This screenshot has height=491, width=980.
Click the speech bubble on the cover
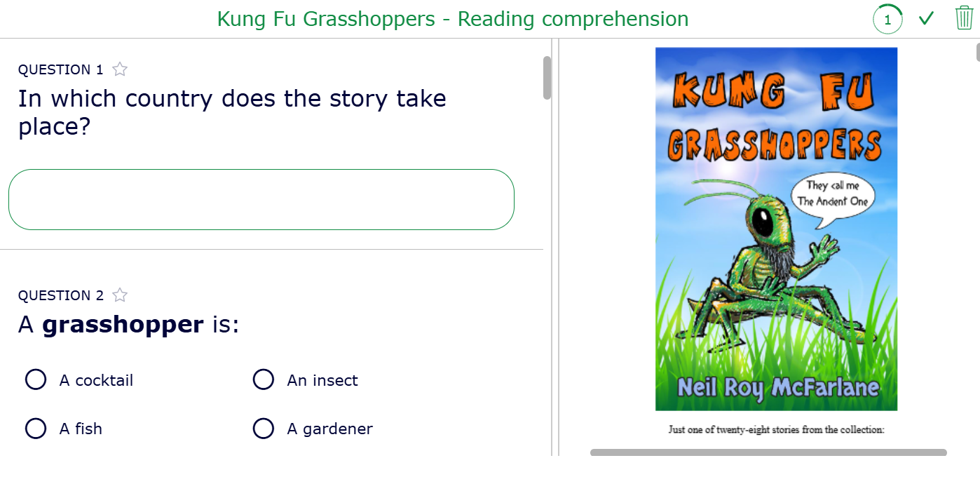point(833,195)
